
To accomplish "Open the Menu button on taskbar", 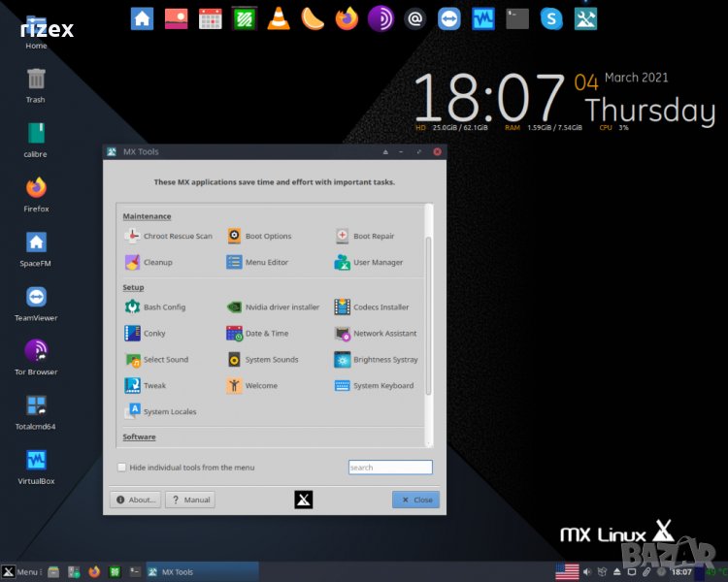I will (20, 571).
